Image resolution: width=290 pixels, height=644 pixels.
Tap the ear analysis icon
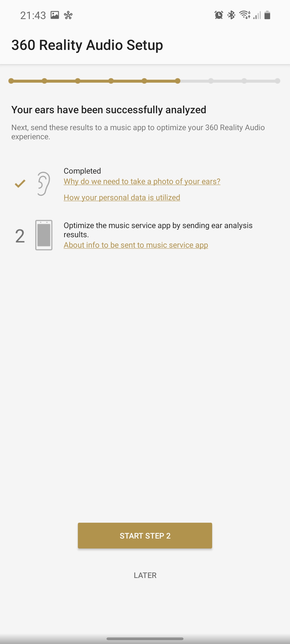coord(44,184)
